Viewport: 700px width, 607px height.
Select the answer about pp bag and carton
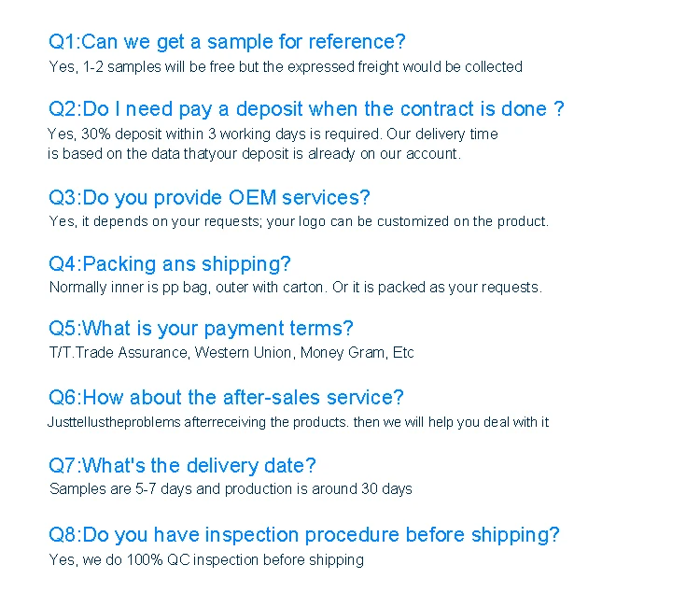tap(295, 288)
